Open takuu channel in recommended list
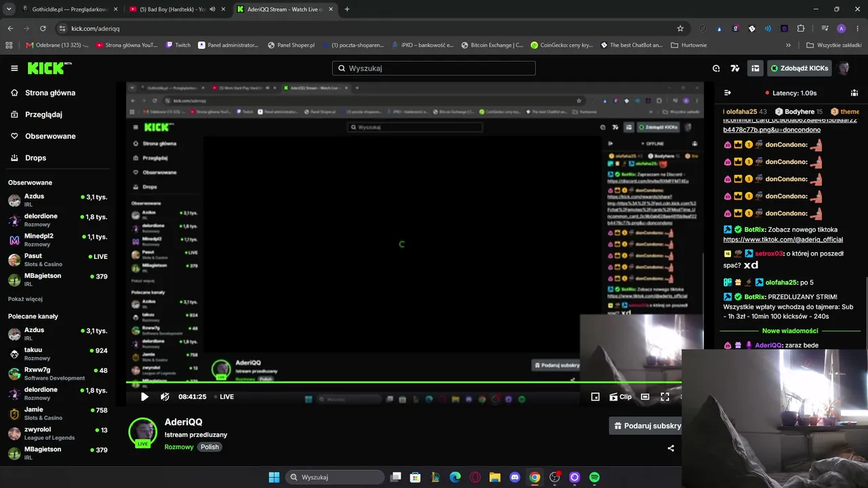The height and width of the screenshot is (488, 868). (x=58, y=354)
